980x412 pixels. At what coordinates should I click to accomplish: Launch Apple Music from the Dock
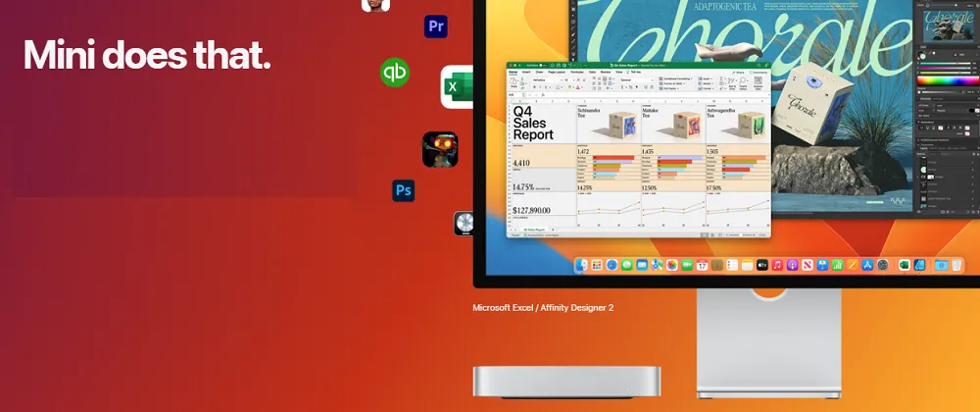pyautogui.click(x=777, y=265)
